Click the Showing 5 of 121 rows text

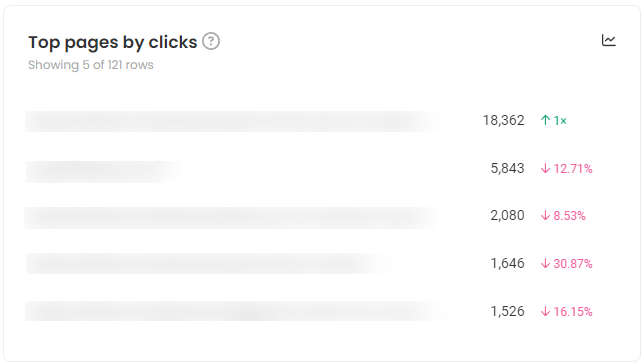coord(91,65)
